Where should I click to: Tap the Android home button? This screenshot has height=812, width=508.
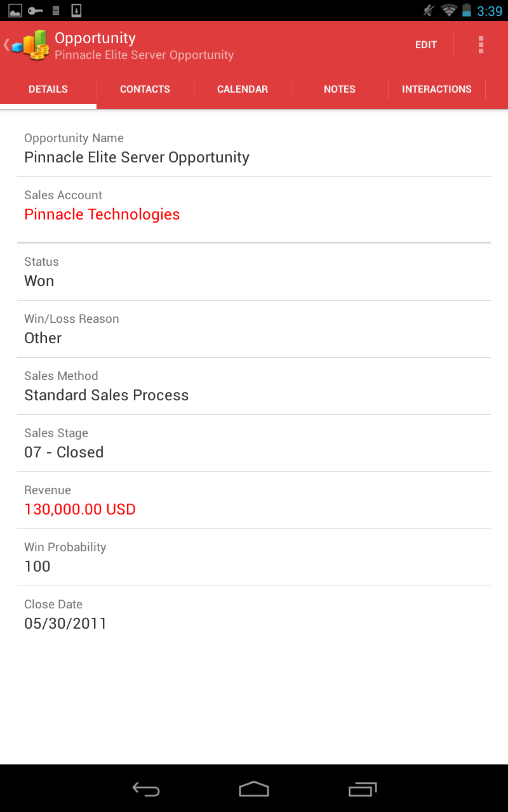(x=254, y=789)
